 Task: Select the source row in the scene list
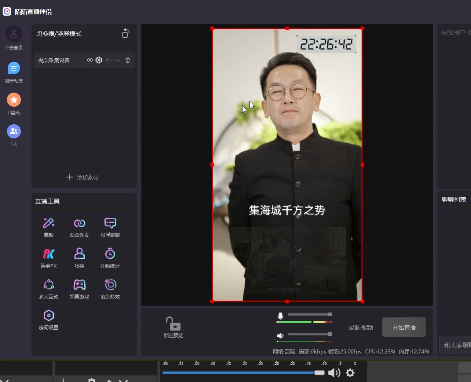coord(84,60)
